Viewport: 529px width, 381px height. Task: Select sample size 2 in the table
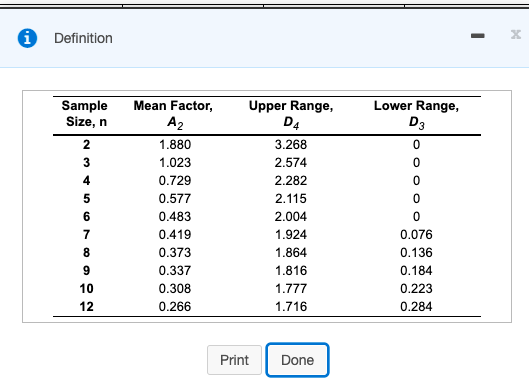[x=86, y=145]
